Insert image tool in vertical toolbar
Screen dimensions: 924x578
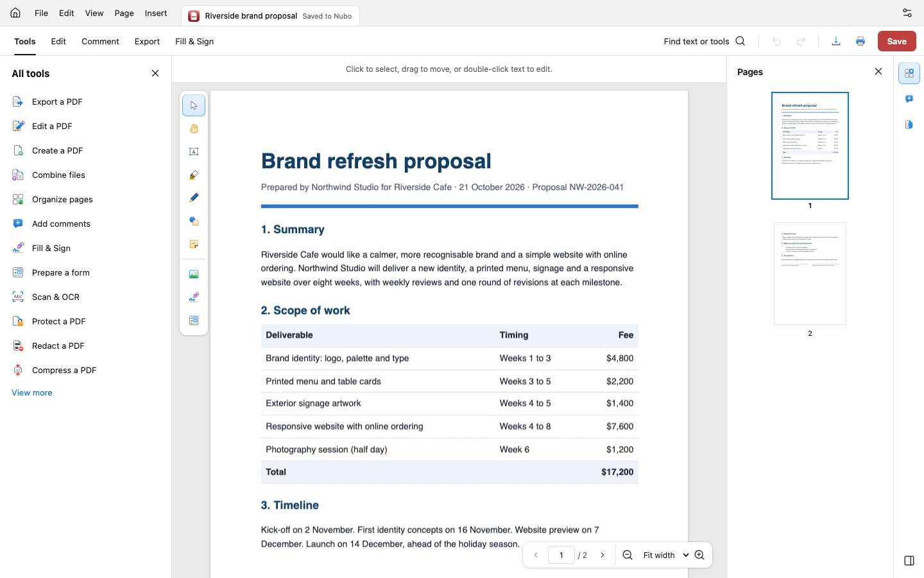(194, 274)
